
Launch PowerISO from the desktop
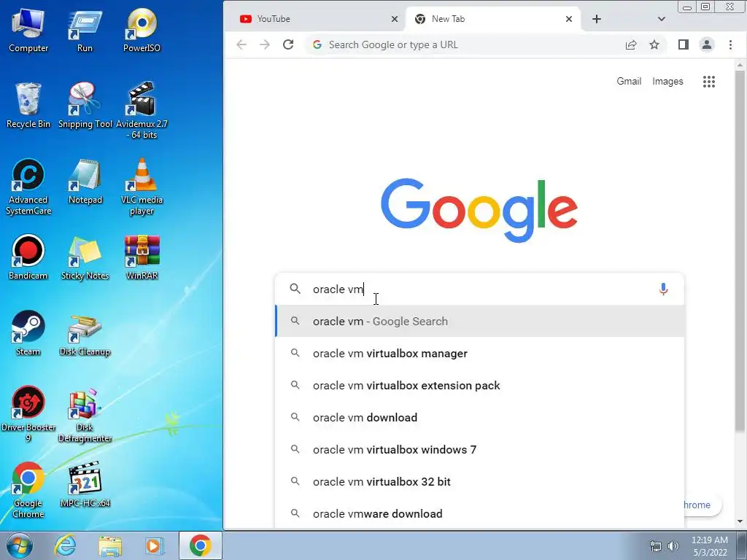[x=142, y=30]
